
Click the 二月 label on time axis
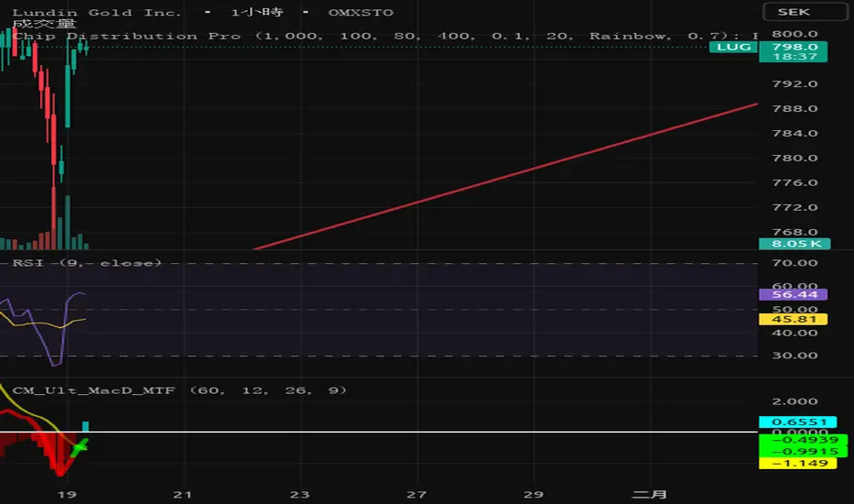pyautogui.click(x=650, y=495)
